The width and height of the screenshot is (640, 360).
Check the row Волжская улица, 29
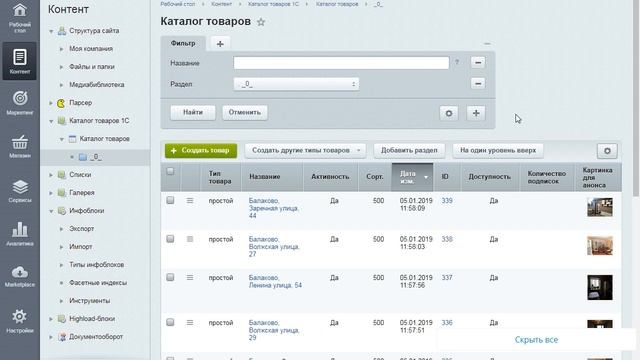click(170, 322)
